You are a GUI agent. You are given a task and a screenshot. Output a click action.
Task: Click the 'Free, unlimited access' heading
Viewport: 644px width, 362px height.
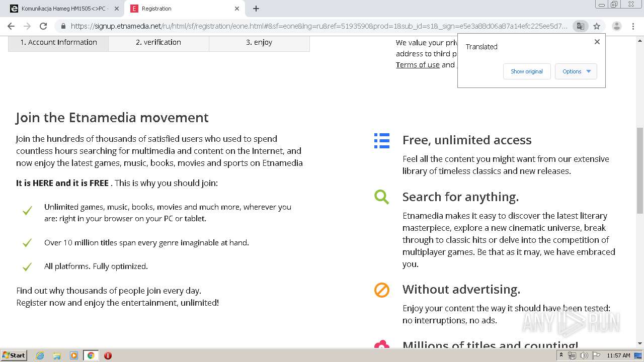[x=467, y=140]
